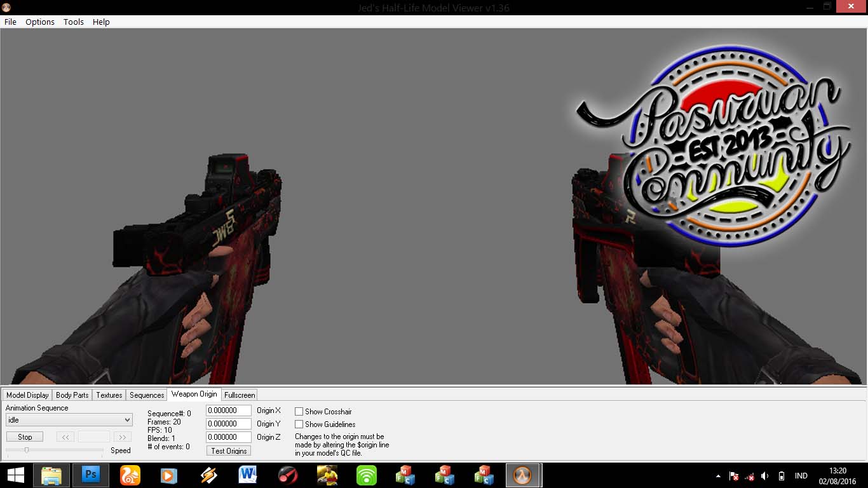Switch to the Textures tab
The image size is (868, 488).
[109, 395]
